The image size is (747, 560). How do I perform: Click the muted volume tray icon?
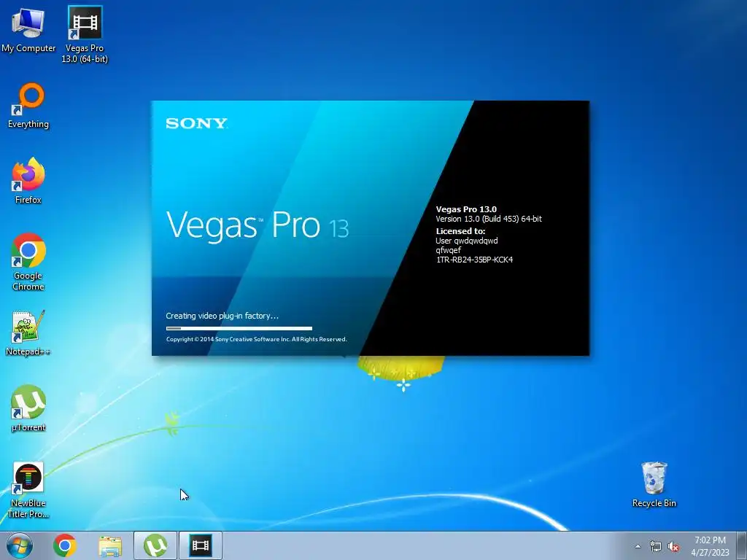673,546
